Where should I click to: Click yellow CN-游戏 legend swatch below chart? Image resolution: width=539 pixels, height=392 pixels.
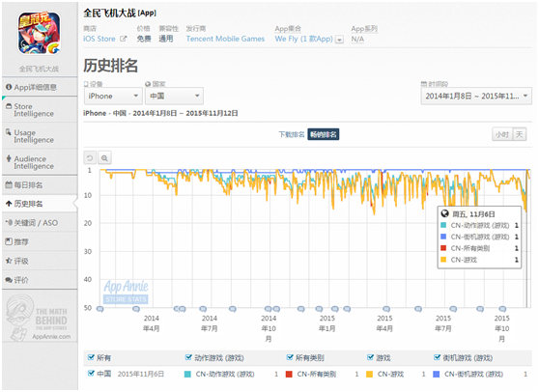[x=370, y=374]
